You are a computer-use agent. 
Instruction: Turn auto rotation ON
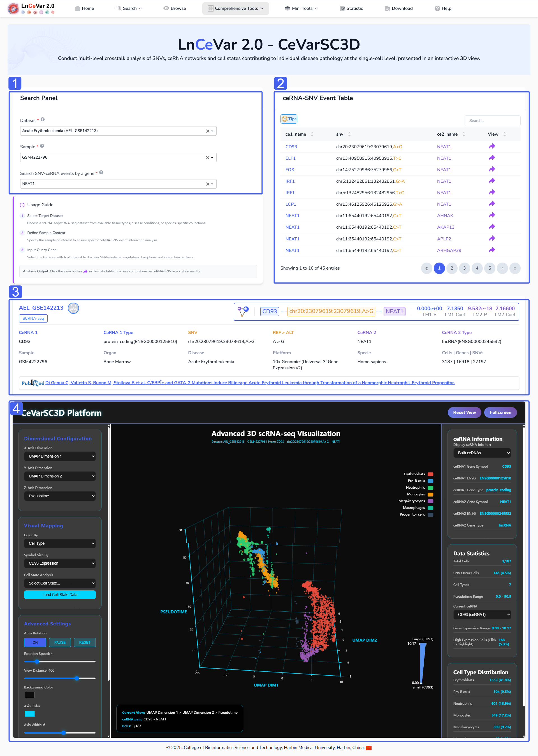pos(35,642)
